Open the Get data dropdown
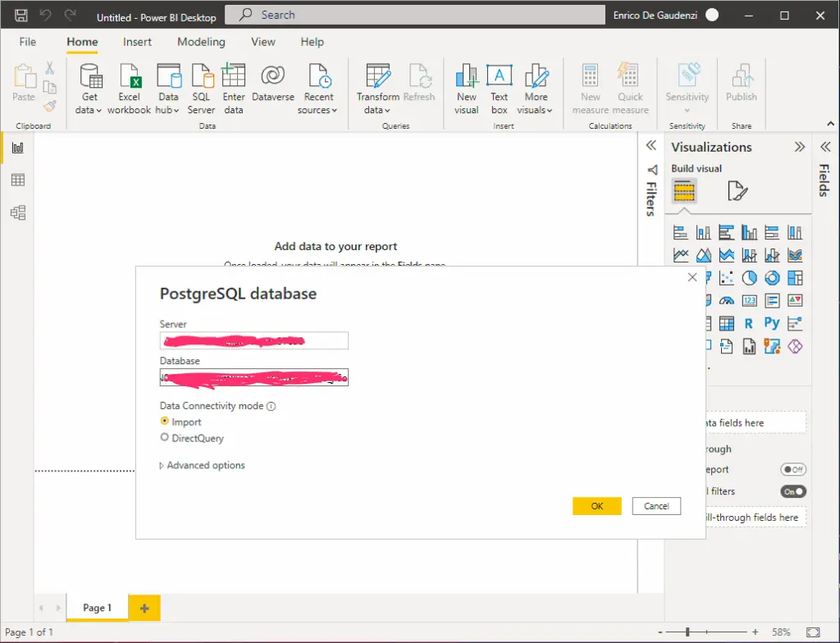Screen dimensions: 840x643 click(89, 110)
